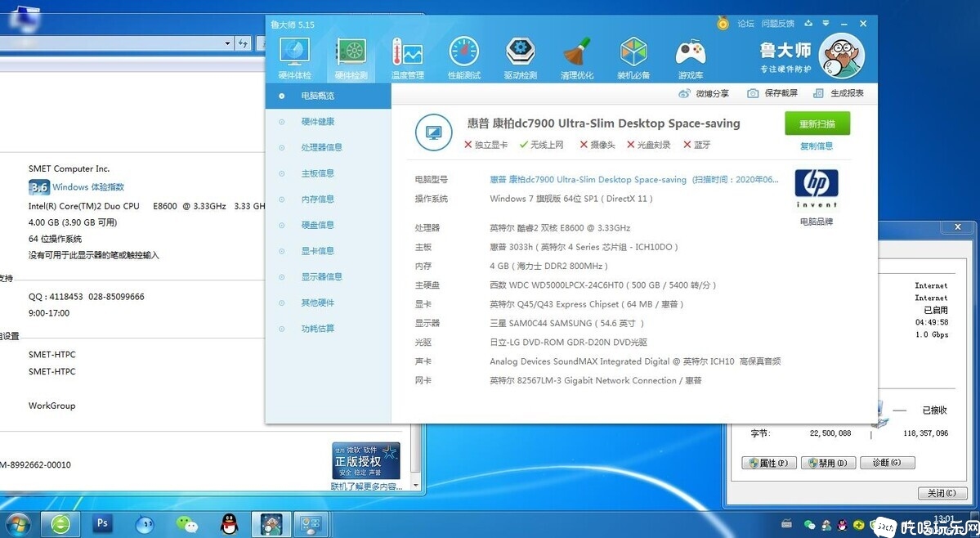Click the green 重新扫描 rescan button
The height and width of the screenshot is (538, 980).
pos(817,123)
